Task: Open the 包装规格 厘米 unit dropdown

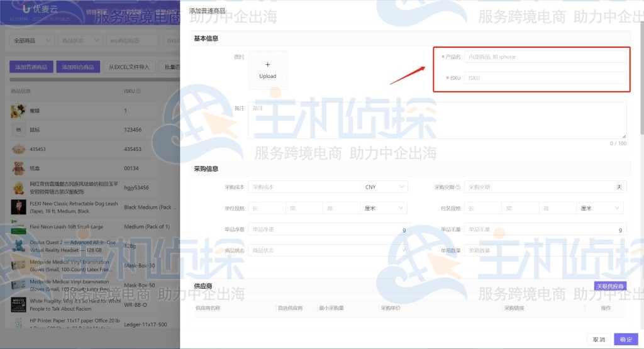Action: pos(599,208)
